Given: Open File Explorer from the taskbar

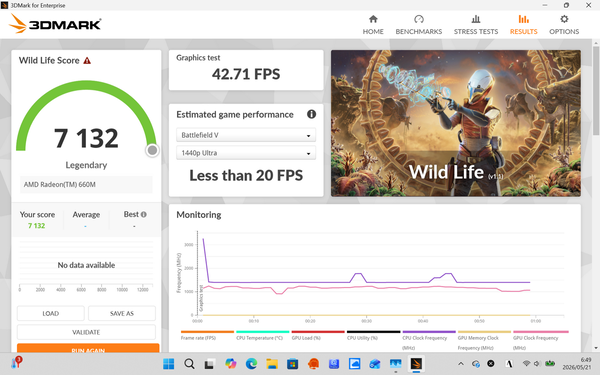Looking at the screenshot, I should 272,364.
